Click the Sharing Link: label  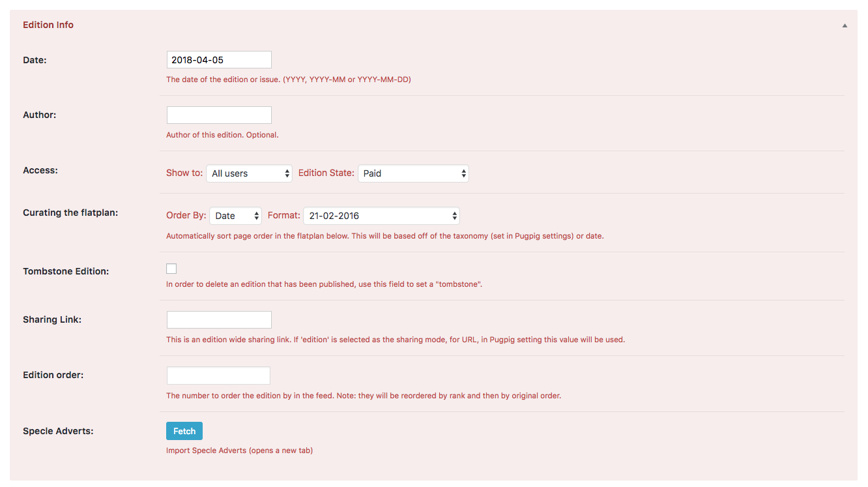click(x=52, y=319)
